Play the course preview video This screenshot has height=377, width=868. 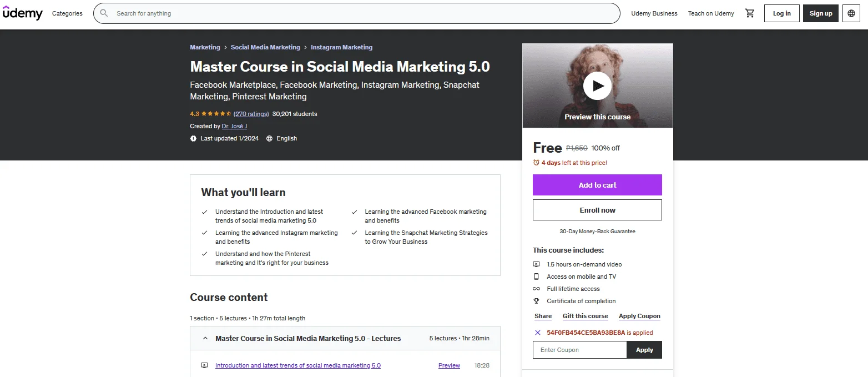[597, 86]
